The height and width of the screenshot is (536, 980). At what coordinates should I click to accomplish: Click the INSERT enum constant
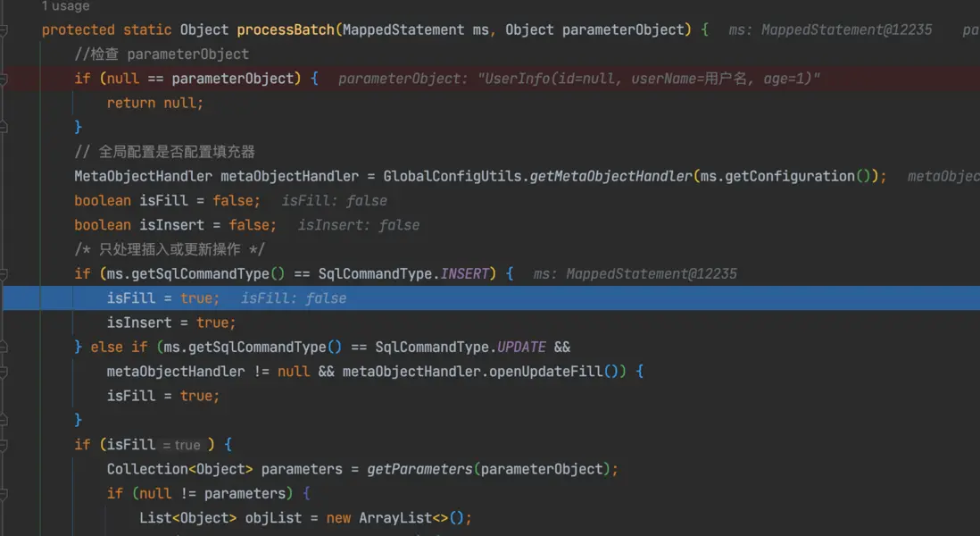[x=465, y=274]
